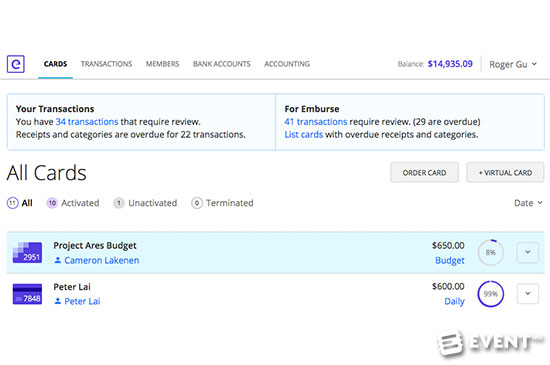Open the Accounting tab
This screenshot has width=550, height=365.
(287, 64)
